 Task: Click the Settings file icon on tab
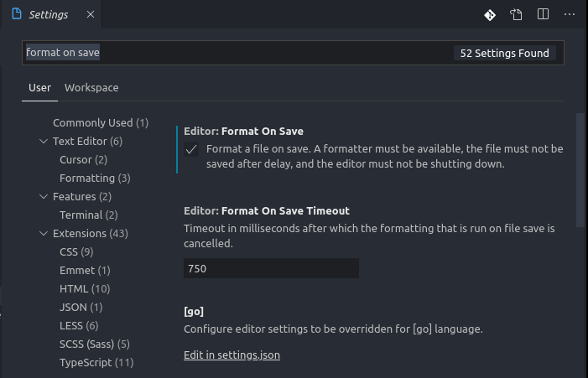17,15
